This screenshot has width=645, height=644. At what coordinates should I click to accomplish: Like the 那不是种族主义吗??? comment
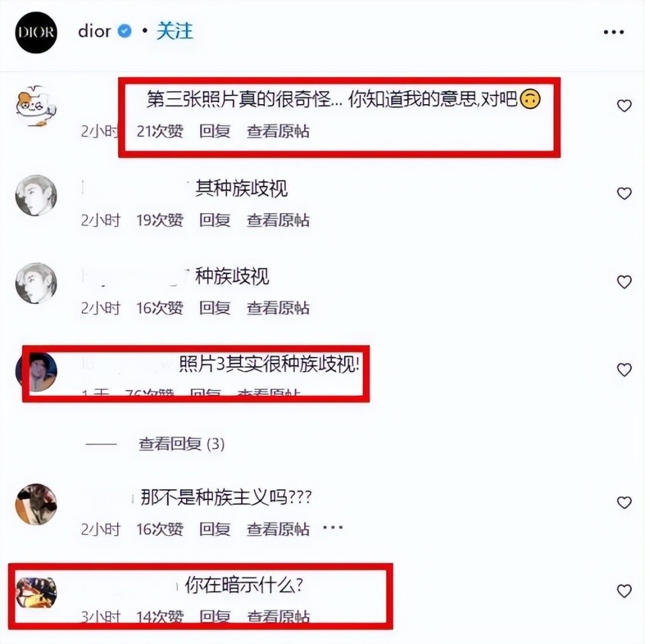click(x=624, y=502)
